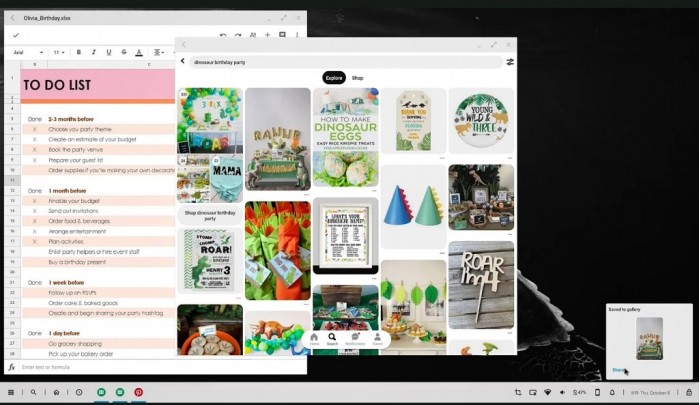Click volume speaker icon in tray
Viewport: 700px width, 405px height.
(x=562, y=392)
